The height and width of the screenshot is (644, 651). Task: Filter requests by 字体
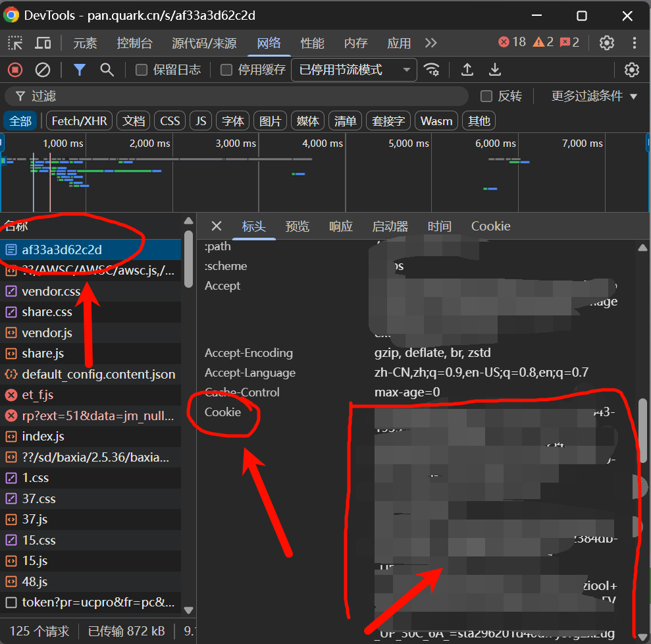click(x=233, y=121)
